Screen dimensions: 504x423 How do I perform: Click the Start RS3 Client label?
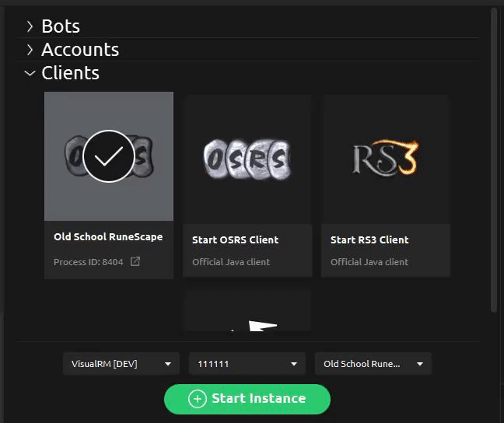[x=369, y=239]
